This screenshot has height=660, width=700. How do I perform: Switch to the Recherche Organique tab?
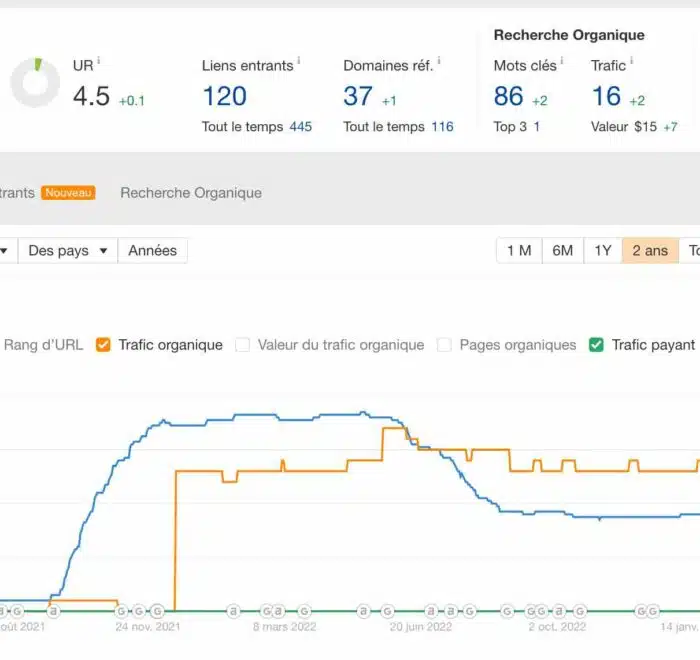pyautogui.click(x=191, y=193)
